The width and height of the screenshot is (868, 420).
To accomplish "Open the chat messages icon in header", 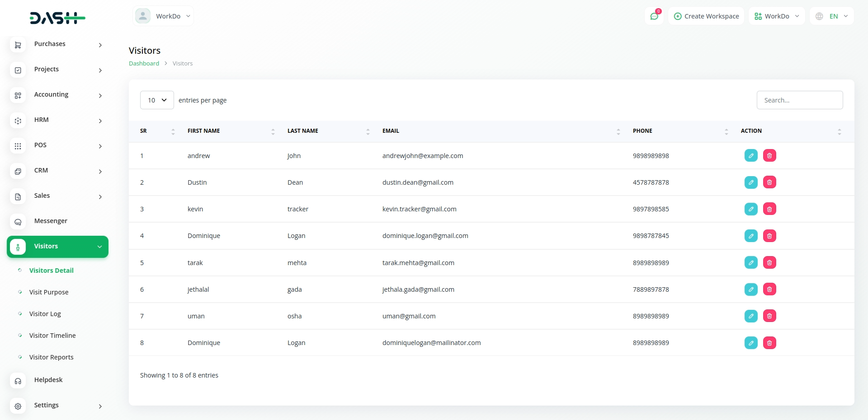I will [x=654, y=16].
